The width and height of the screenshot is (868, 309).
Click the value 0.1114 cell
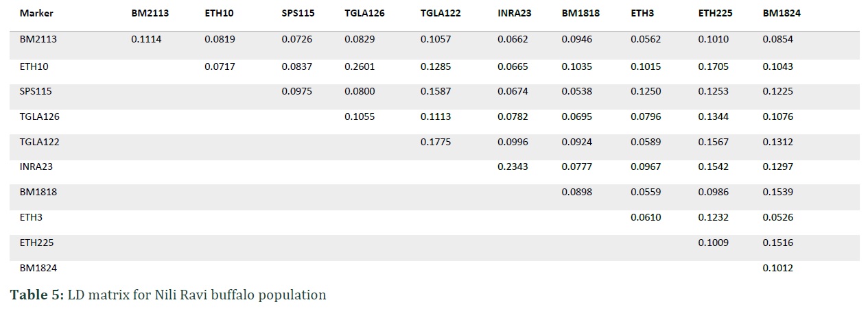click(146, 39)
